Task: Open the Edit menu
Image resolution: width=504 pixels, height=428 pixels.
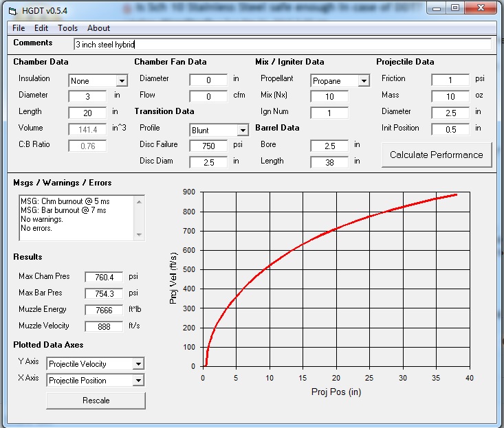Action: click(x=41, y=28)
